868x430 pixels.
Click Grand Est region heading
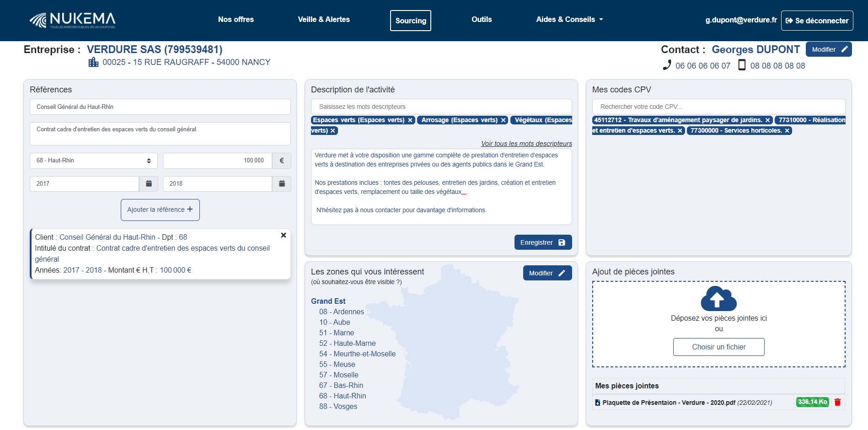click(x=328, y=301)
